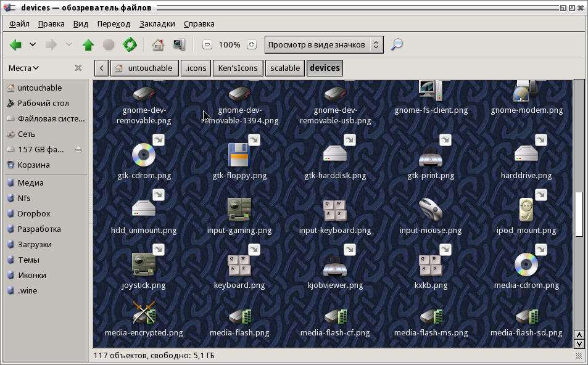This screenshot has width=588, height=365.
Task: Open file search with the magnifier icon
Action: point(397,44)
